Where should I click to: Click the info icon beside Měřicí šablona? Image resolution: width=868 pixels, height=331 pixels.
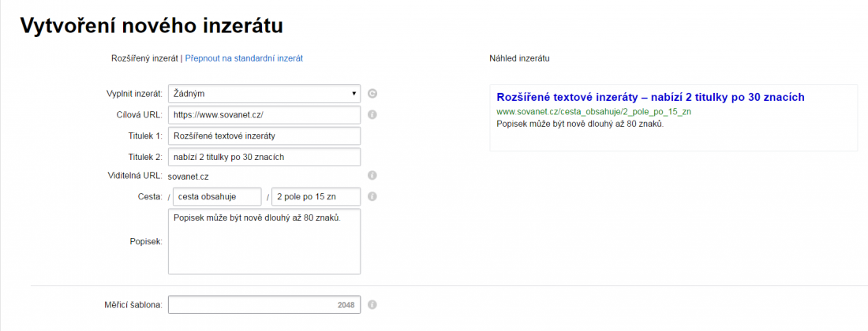372,304
